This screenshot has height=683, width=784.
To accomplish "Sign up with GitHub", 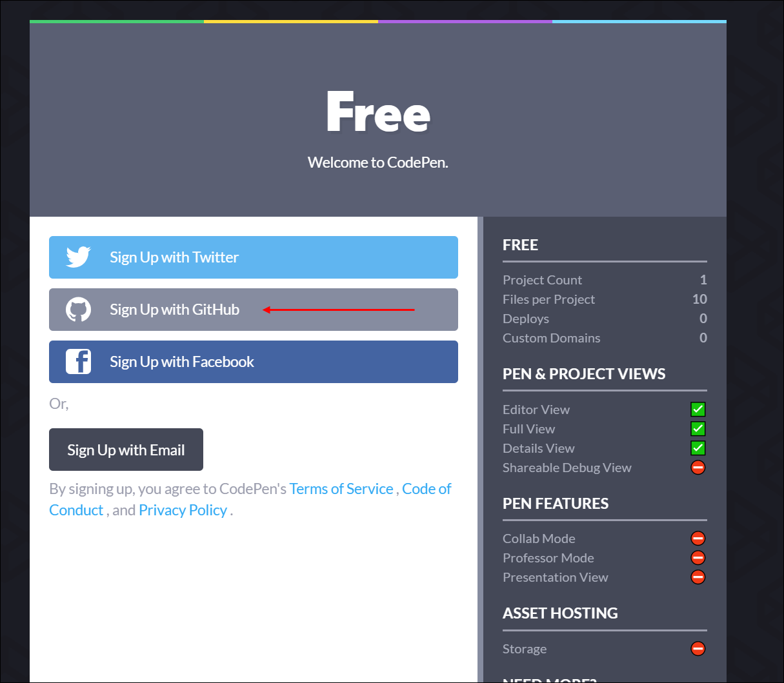I will coord(254,310).
